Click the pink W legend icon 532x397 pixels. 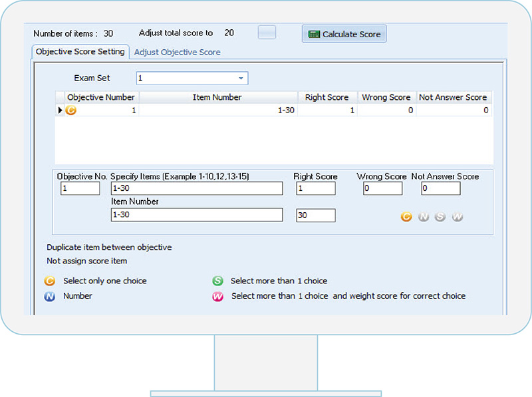click(218, 296)
